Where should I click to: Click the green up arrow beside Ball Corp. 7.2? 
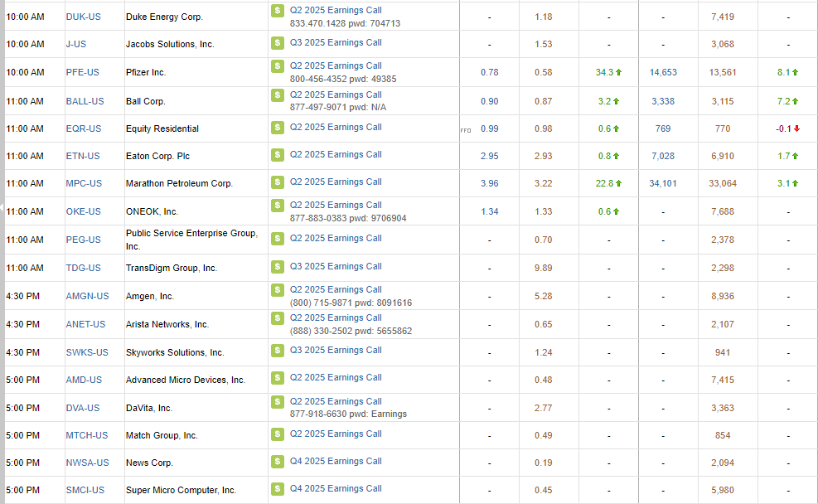795,101
